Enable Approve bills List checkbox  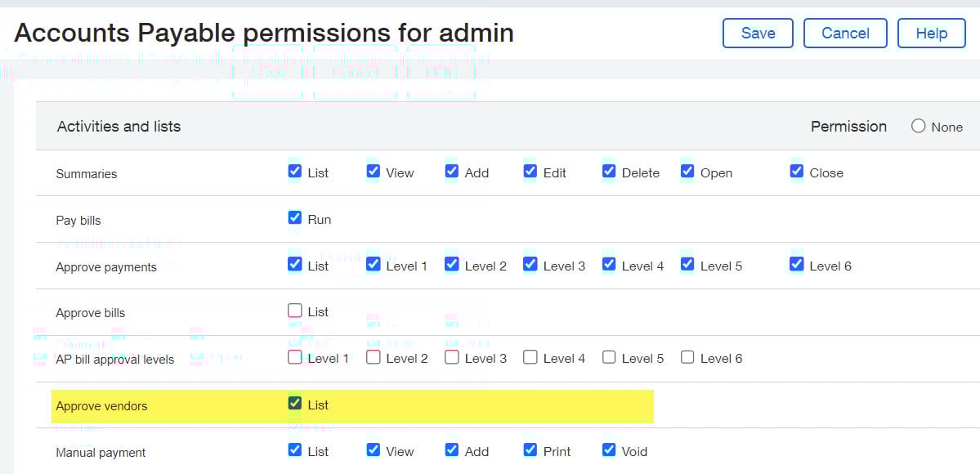point(295,311)
